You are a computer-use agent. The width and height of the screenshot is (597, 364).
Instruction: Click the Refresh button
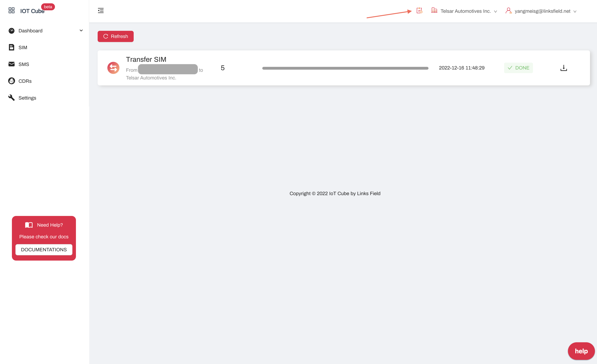click(115, 36)
